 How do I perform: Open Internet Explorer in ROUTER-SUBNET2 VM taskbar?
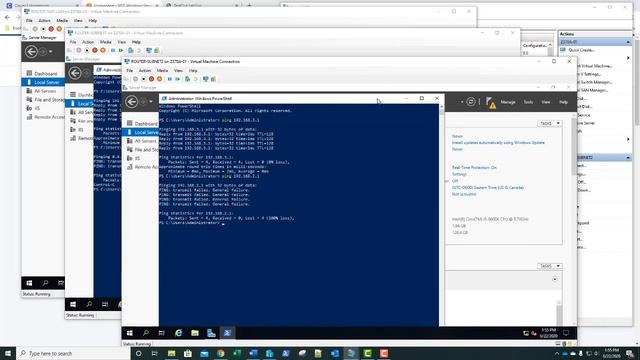(178, 333)
